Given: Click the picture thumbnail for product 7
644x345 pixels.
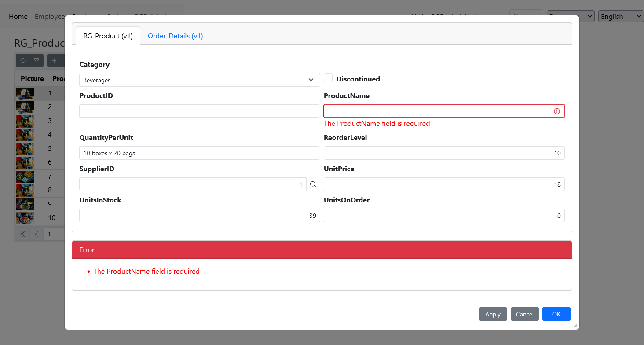Looking at the screenshot, I should coord(25,176).
